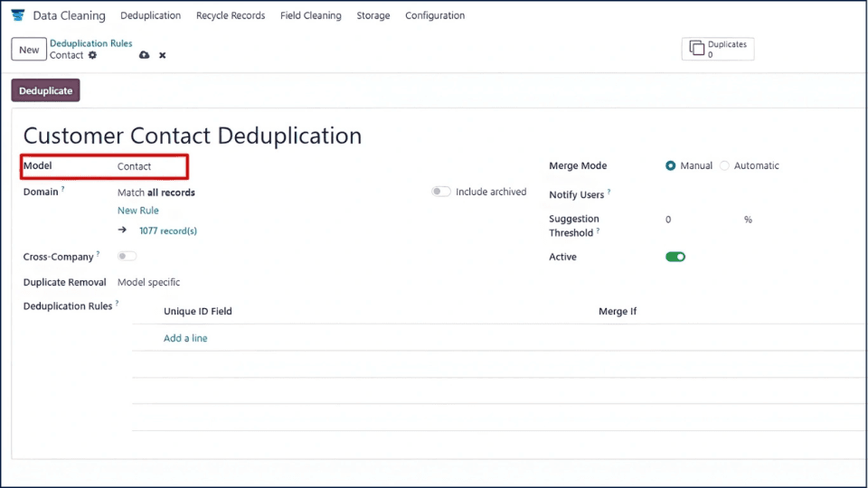Screen dimensions: 868x488
Task: Click the Suggestion Threshold value field
Action: [696, 220]
